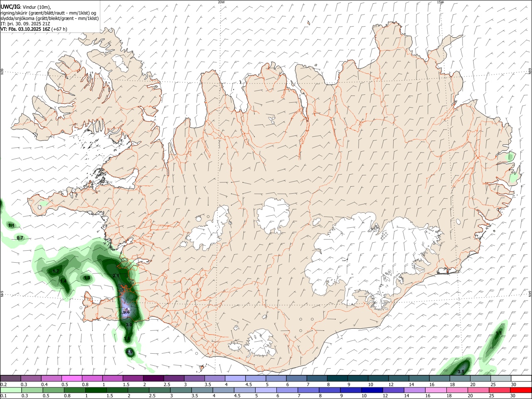Viewport: 532px width, 399px height.
Task: Pick the pale periwinkle 5 rain scale swatch
Action: [266, 390]
